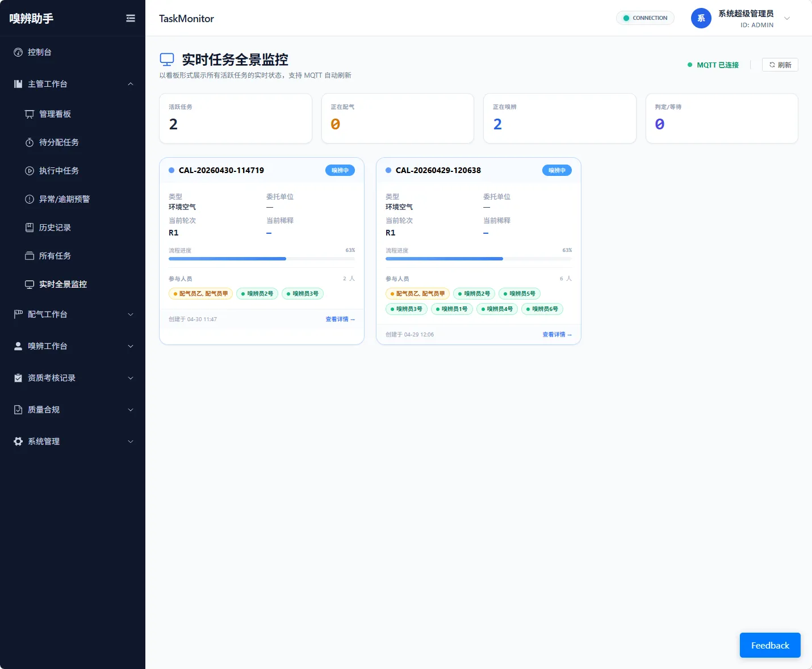The width and height of the screenshot is (812, 669).
Task: Click the 主管工作台 icon in the sidebar
Action: (18, 84)
